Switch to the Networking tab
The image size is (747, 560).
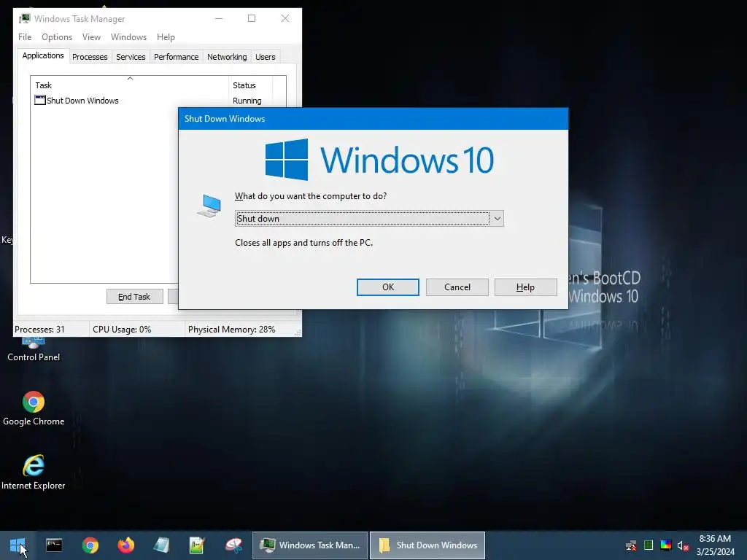click(227, 57)
